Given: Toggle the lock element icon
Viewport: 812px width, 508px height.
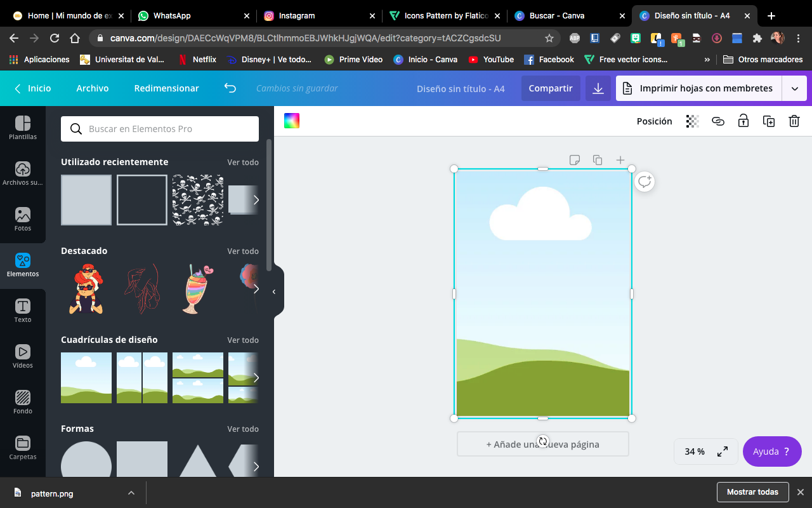Looking at the screenshot, I should (743, 121).
